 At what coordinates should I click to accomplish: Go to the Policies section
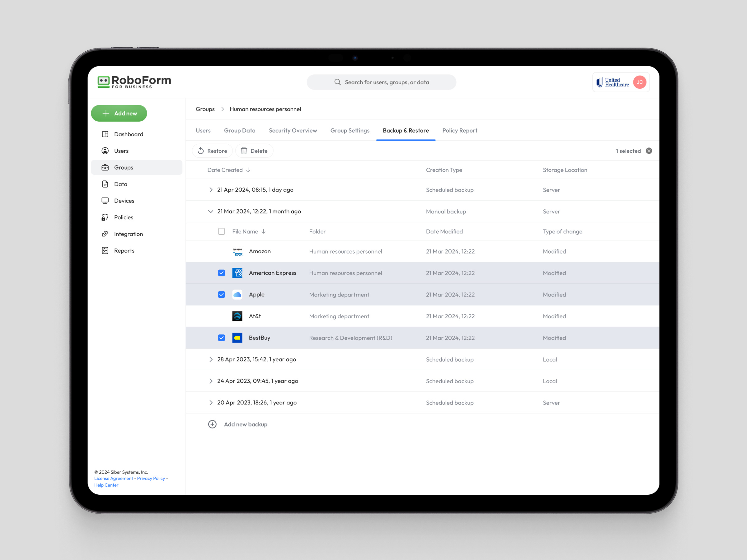(x=123, y=217)
